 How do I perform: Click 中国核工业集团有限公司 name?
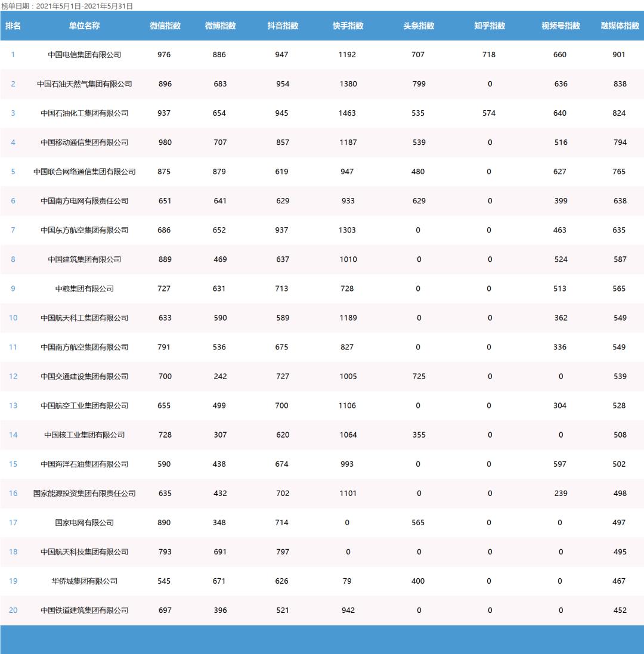(x=84, y=435)
